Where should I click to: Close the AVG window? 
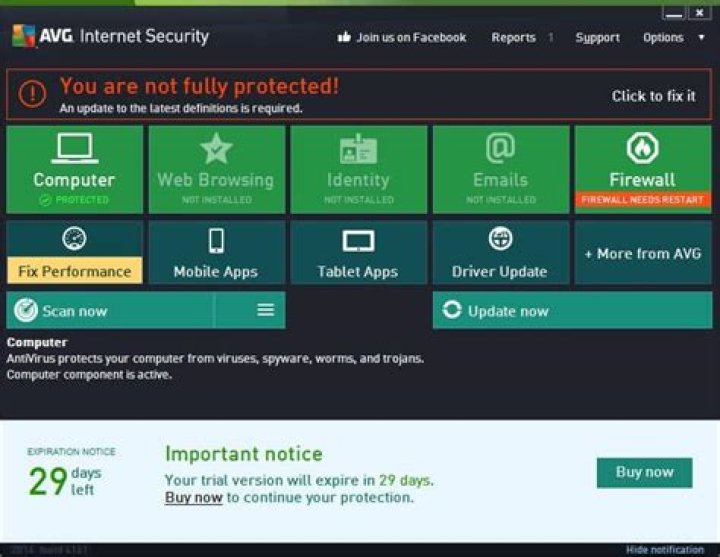click(699, 13)
